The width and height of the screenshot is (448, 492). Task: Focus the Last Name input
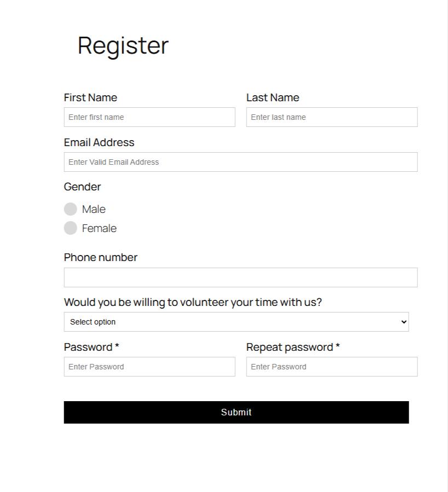tap(331, 117)
